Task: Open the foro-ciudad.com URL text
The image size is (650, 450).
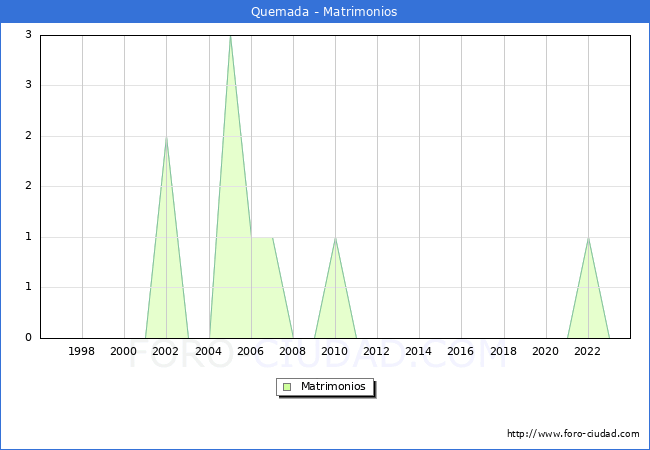Action: point(573,433)
